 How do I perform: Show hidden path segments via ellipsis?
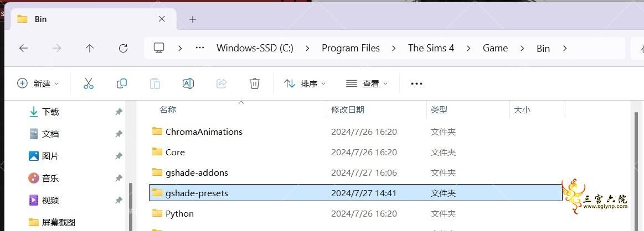click(200, 48)
